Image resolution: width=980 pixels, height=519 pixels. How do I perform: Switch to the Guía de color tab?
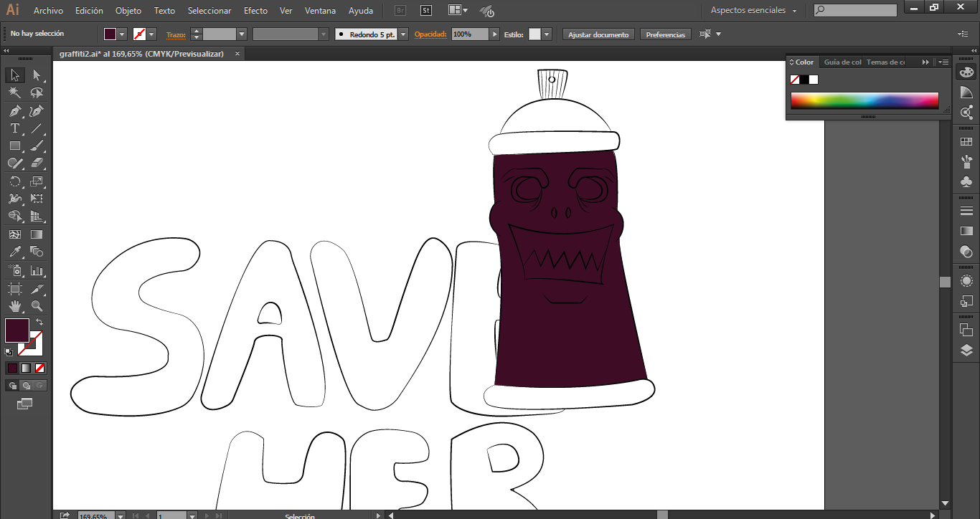click(x=842, y=62)
